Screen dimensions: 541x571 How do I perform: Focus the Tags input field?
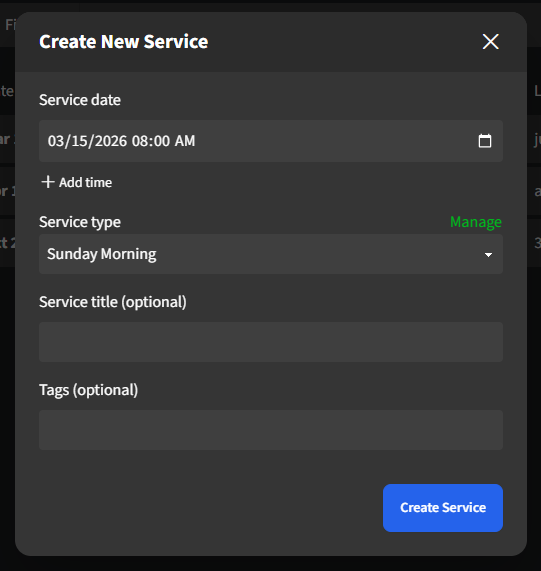[x=271, y=430]
